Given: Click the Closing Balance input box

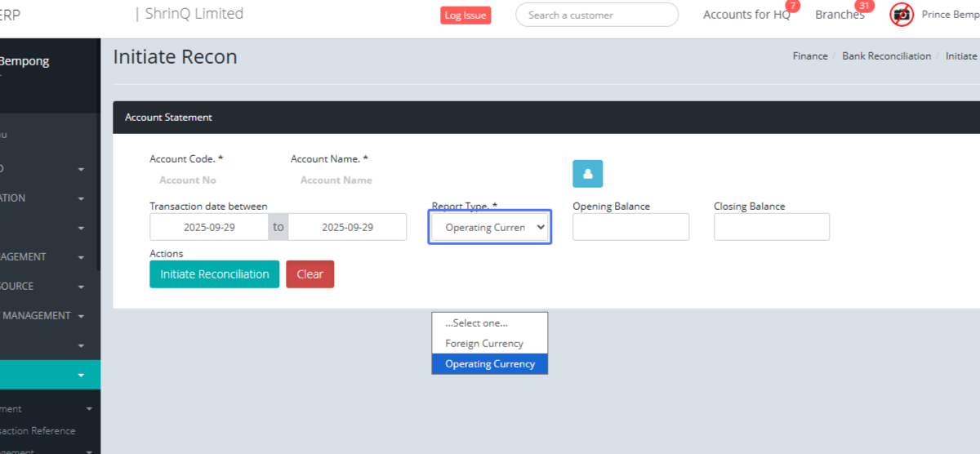Looking at the screenshot, I should pyautogui.click(x=771, y=227).
